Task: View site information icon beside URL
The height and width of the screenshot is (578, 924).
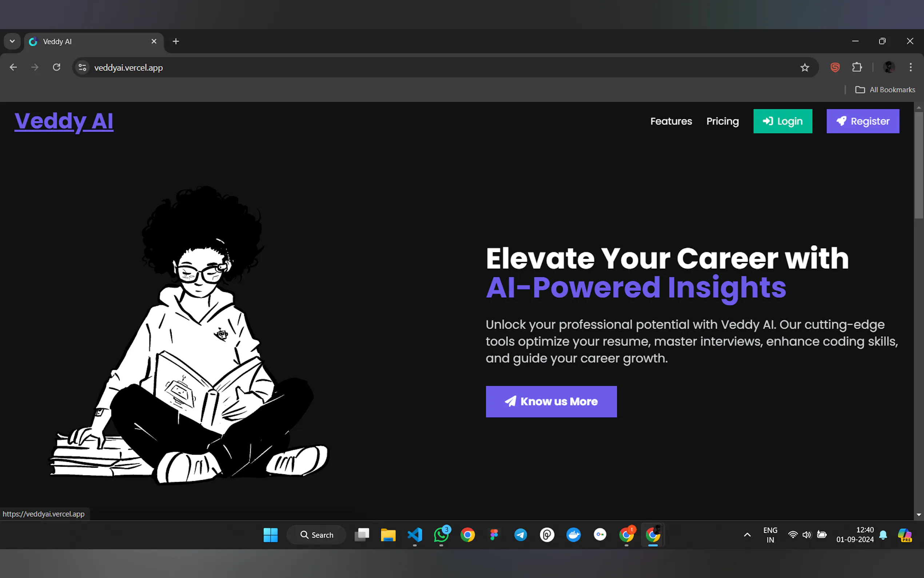Action: (82, 68)
